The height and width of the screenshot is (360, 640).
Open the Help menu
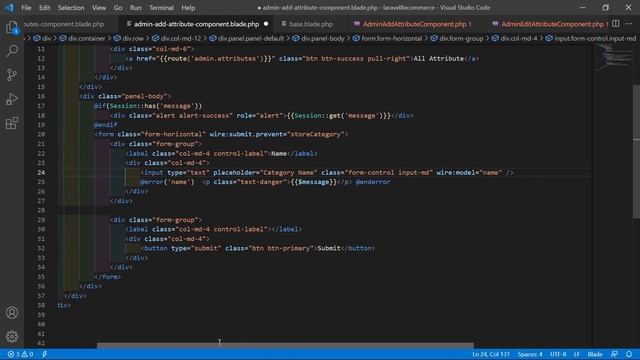click(188, 8)
